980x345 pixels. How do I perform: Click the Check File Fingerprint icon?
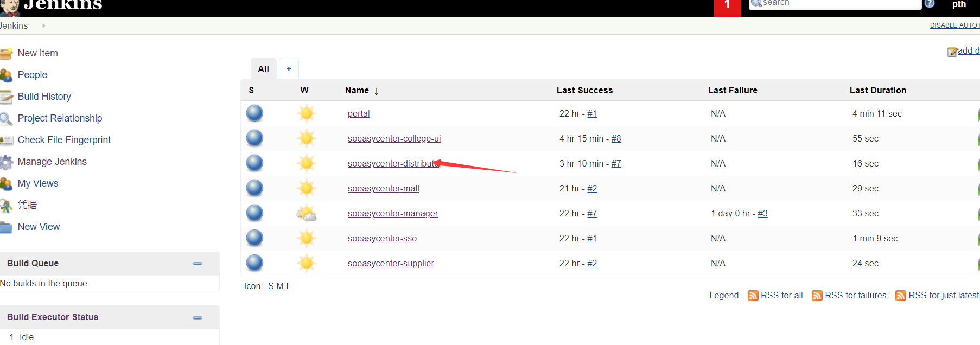(6, 140)
